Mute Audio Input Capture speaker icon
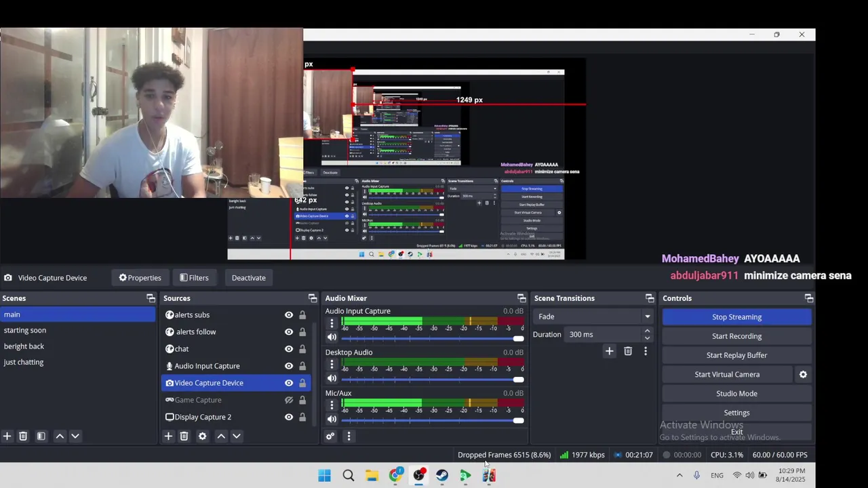Viewport: 868px width, 488px height. (x=332, y=337)
